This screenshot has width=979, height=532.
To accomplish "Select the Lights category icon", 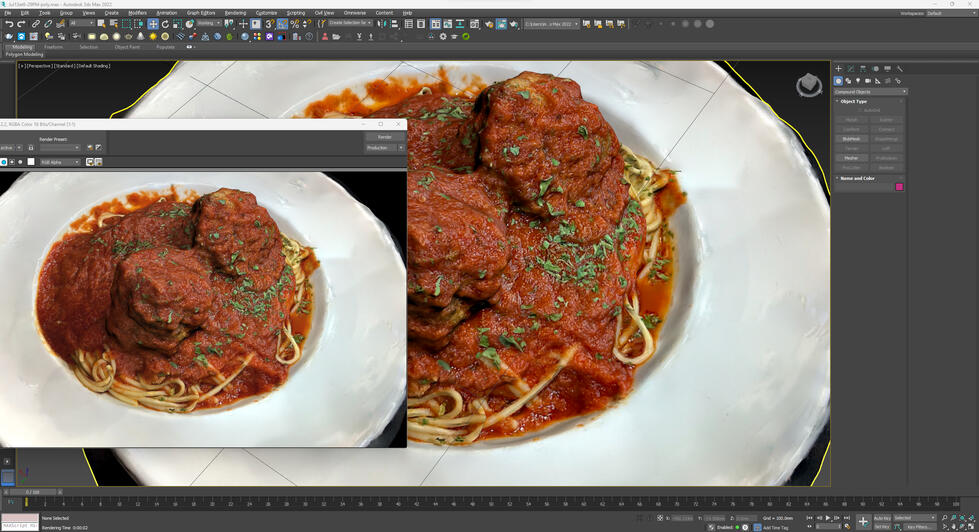I will pyautogui.click(x=858, y=81).
